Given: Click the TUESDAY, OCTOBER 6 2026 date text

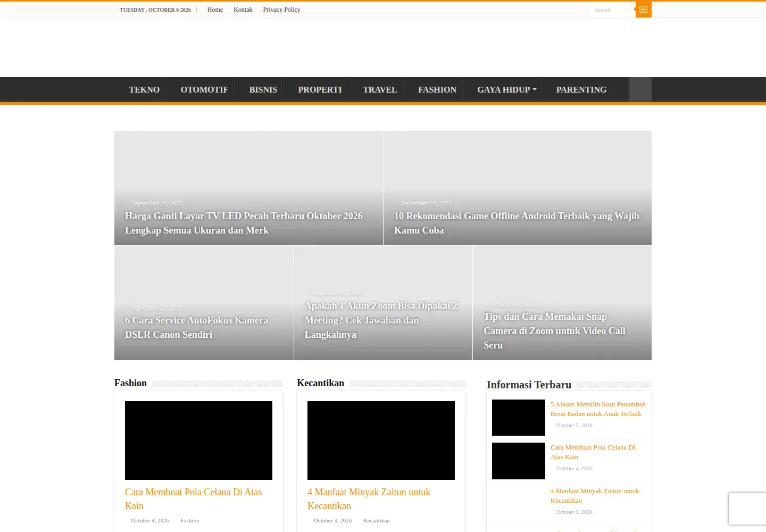Looking at the screenshot, I should [x=155, y=10].
